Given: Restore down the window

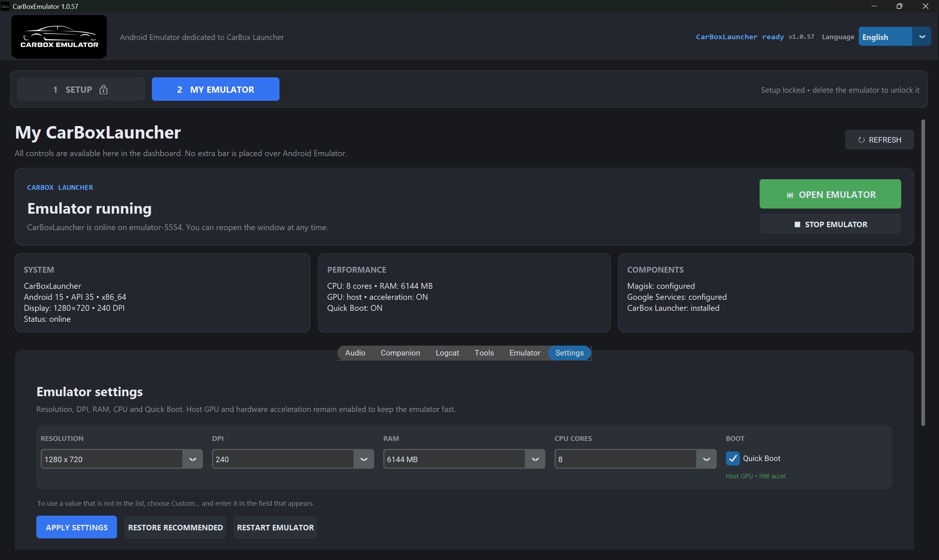Looking at the screenshot, I should (899, 6).
